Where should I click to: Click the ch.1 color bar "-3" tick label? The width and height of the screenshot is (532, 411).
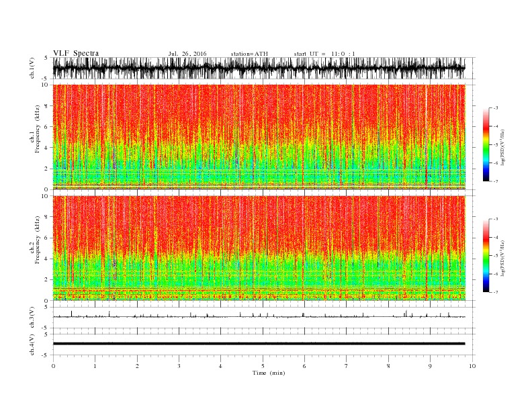tap(496, 108)
